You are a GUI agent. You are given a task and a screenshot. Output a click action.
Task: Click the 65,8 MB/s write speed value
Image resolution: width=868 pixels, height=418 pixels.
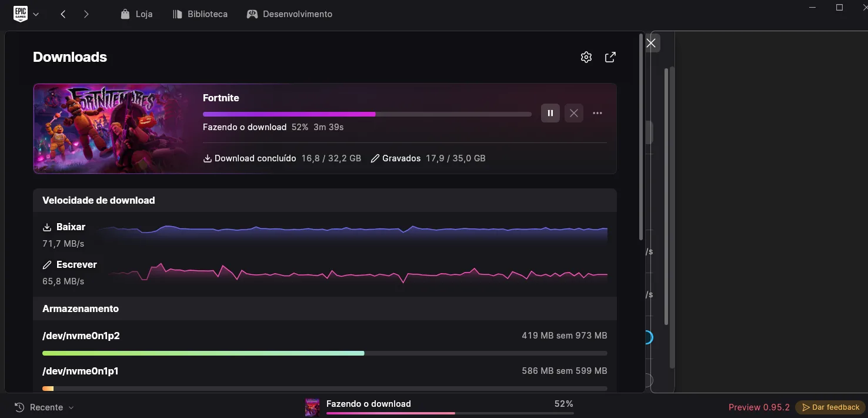click(x=63, y=281)
